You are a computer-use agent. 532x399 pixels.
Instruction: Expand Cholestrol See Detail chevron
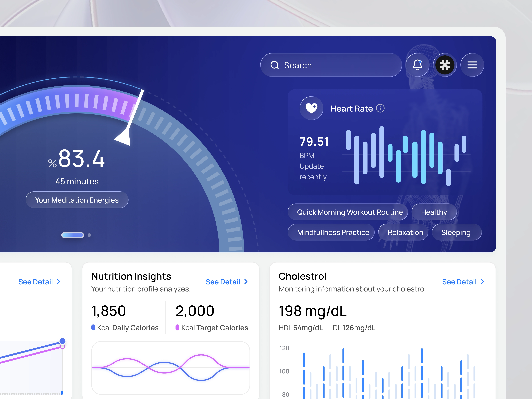click(482, 282)
